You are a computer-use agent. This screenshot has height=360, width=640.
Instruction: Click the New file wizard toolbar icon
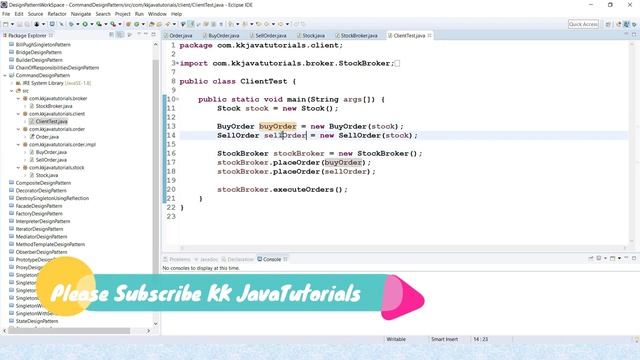coord(6,24)
